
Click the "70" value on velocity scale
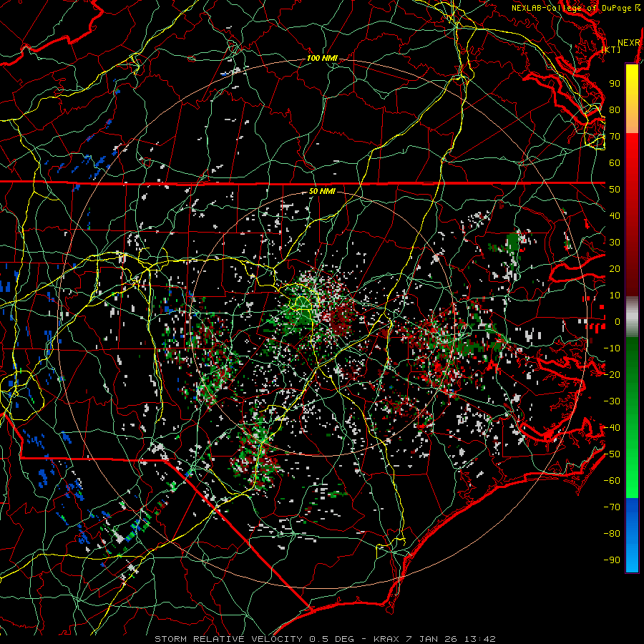(615, 137)
